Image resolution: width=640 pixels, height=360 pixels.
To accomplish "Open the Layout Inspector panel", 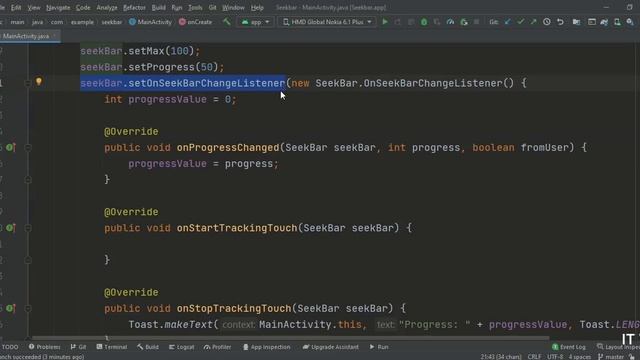I will point(618,347).
